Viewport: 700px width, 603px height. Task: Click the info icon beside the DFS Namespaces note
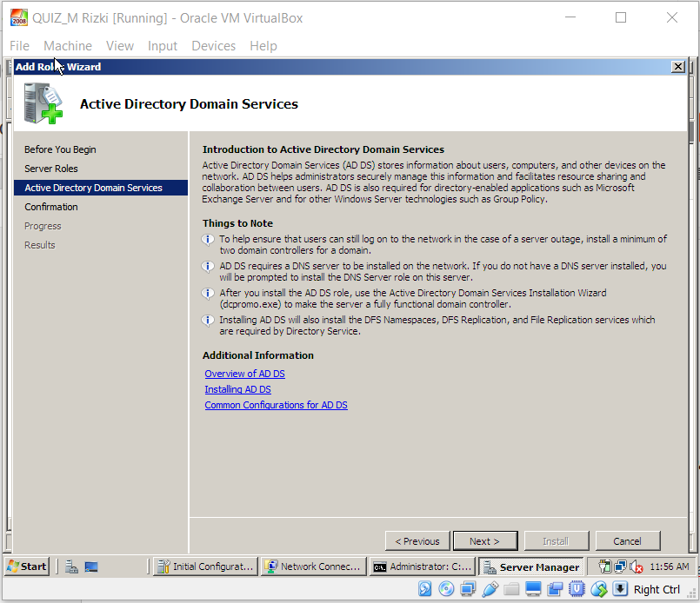[x=208, y=321]
